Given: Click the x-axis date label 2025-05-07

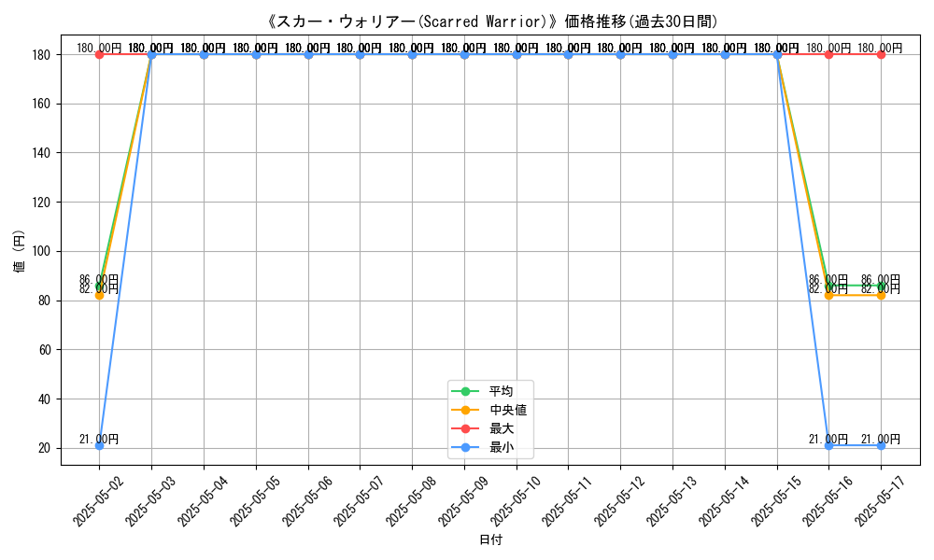Looking at the screenshot, I should coord(360,501).
